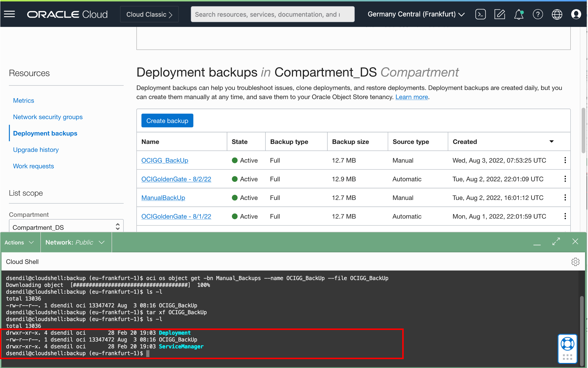Image resolution: width=588 pixels, height=368 pixels.
Task: Open the Help question-mark icon
Action: pyautogui.click(x=538, y=14)
